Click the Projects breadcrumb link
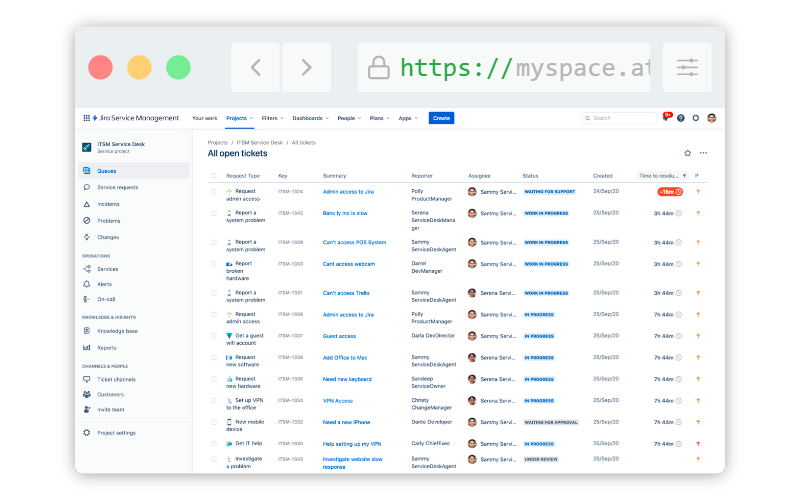The height and width of the screenshot is (500, 800). tap(218, 143)
